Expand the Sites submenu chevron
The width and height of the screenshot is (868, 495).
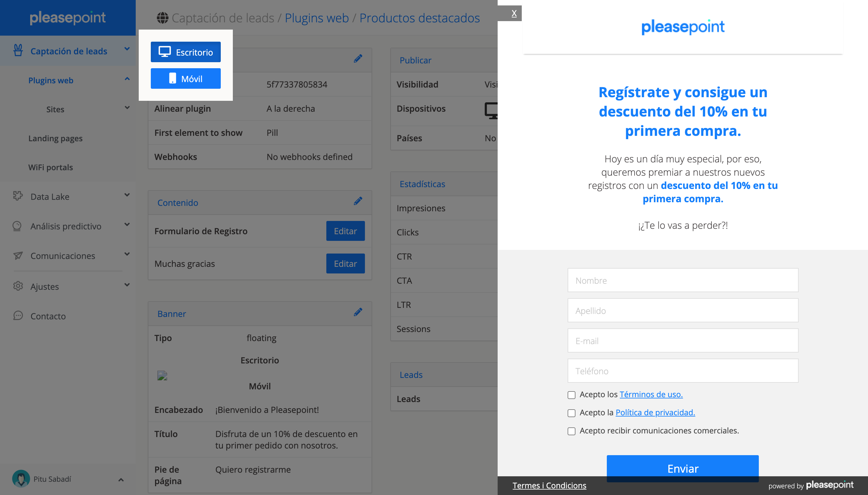127,108
